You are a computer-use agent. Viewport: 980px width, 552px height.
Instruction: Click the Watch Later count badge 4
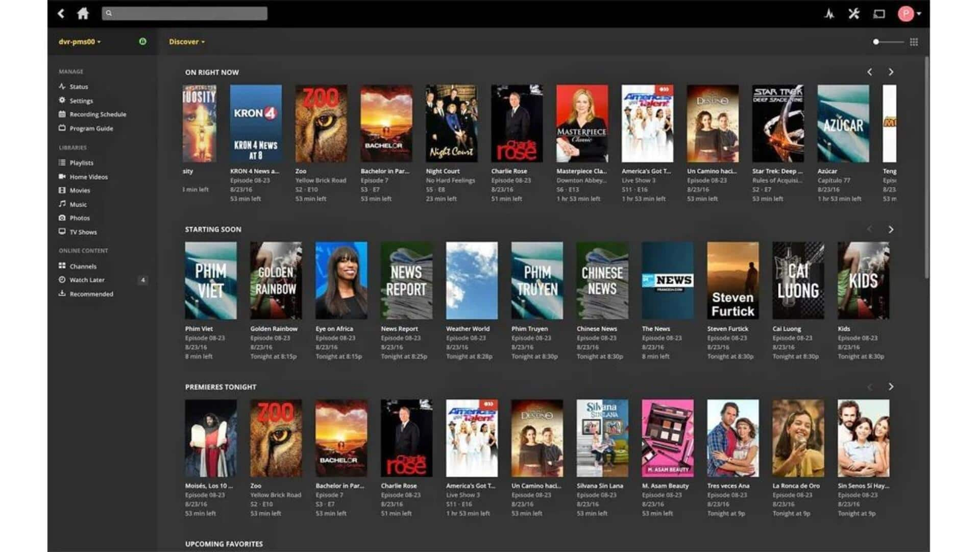143,280
